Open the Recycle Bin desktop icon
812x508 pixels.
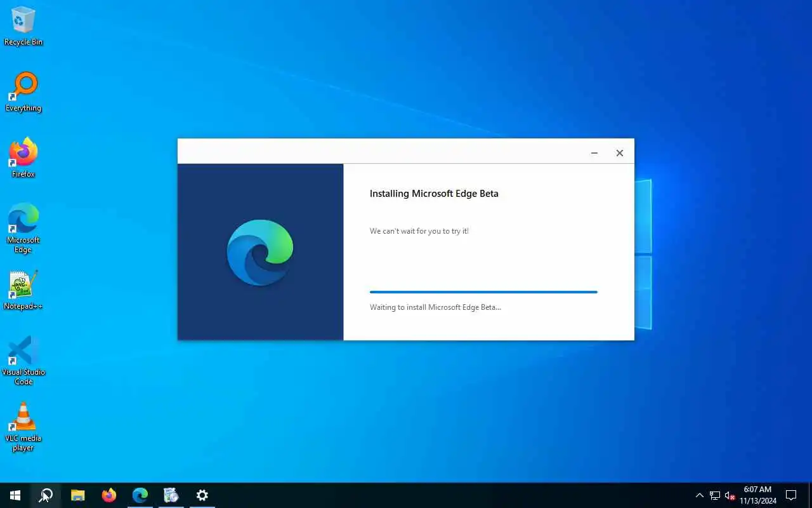[23, 27]
